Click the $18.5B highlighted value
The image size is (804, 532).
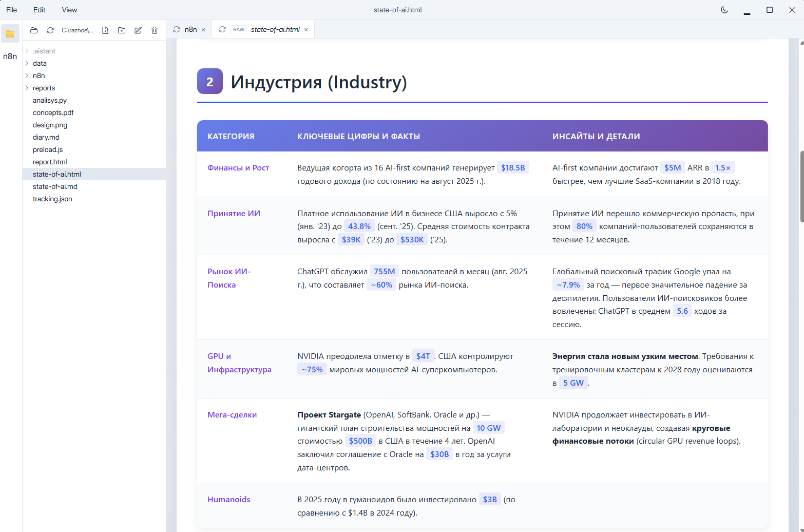click(x=513, y=167)
